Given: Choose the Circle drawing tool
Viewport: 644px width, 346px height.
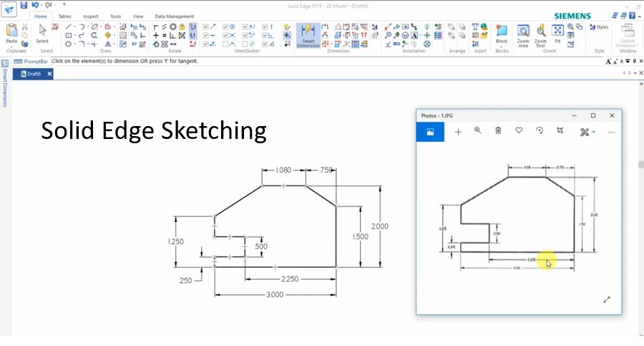Looking at the screenshot, I should 68,44.
